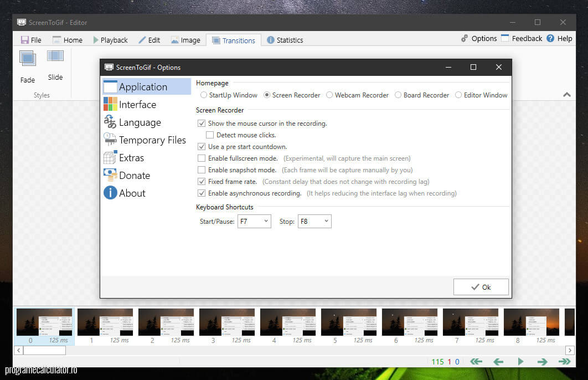
Task: Jump to last frame arrow
Action: [564, 362]
